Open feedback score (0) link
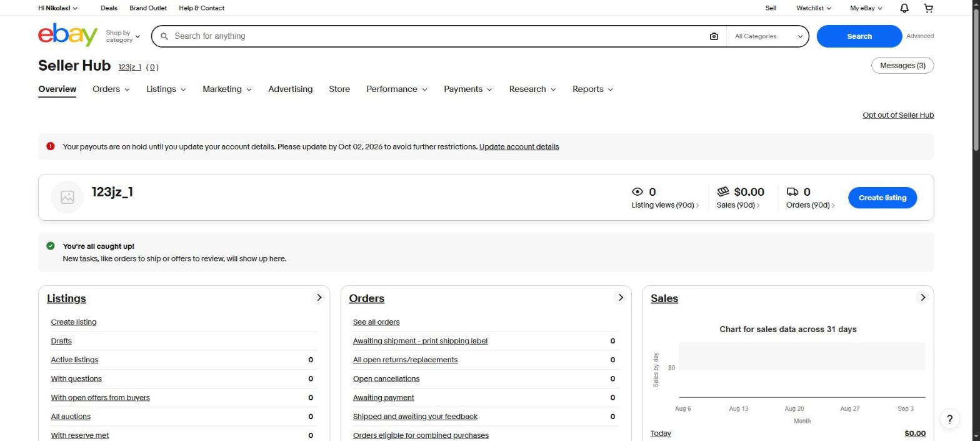The width and height of the screenshot is (980, 441). click(x=152, y=67)
